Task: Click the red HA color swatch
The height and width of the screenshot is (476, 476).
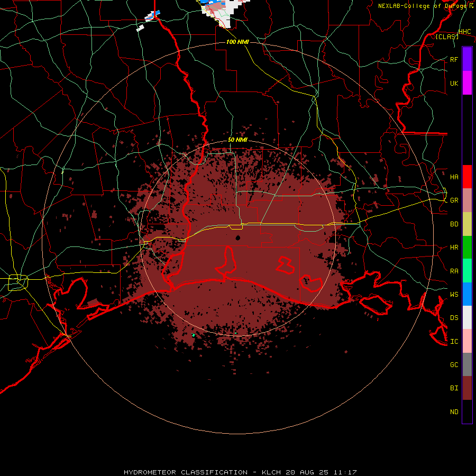Action: point(467,177)
